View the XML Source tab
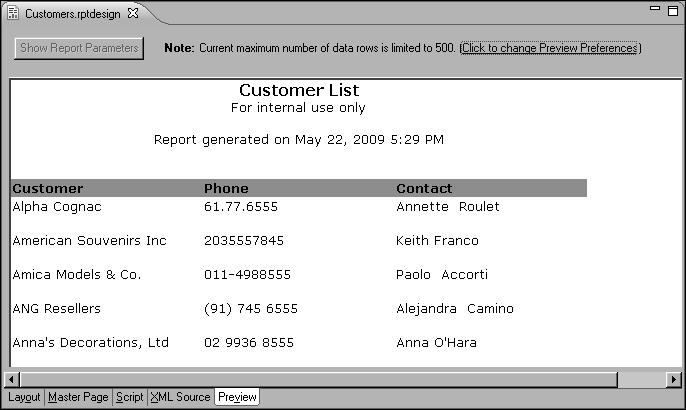 point(180,397)
